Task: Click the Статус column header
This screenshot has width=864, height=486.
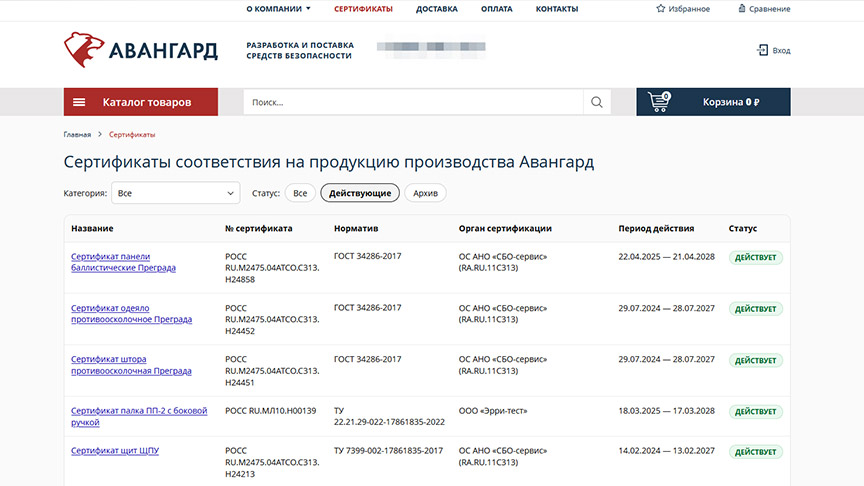Action: (x=743, y=228)
